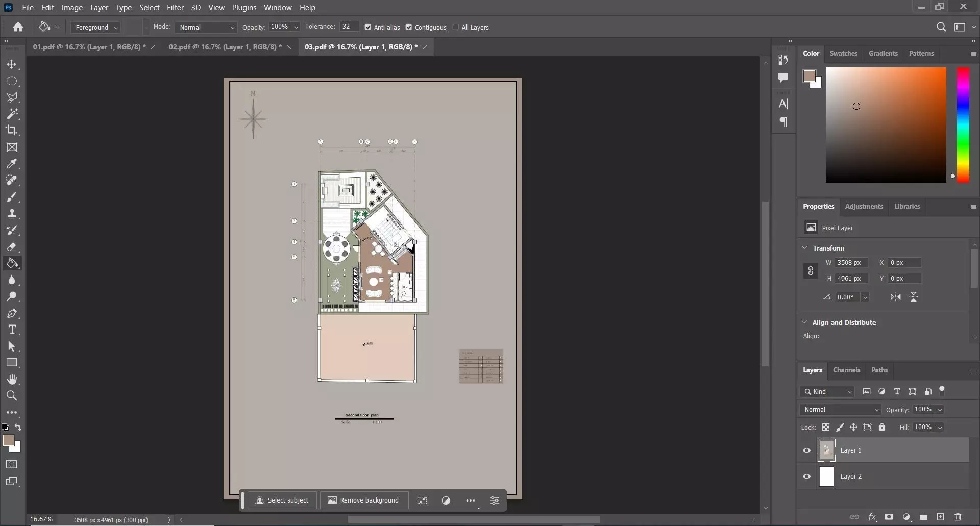The image size is (980, 526).
Task: Open the layer styles fx menu
Action: point(872,517)
